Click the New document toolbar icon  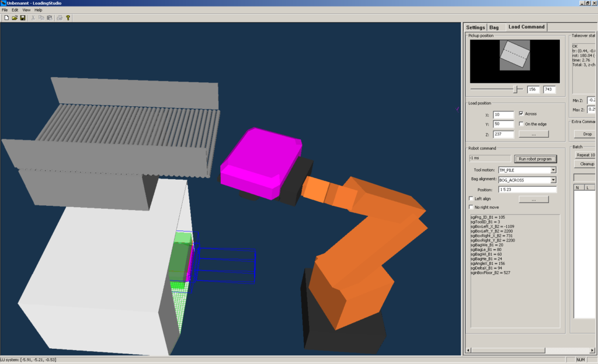(6, 18)
